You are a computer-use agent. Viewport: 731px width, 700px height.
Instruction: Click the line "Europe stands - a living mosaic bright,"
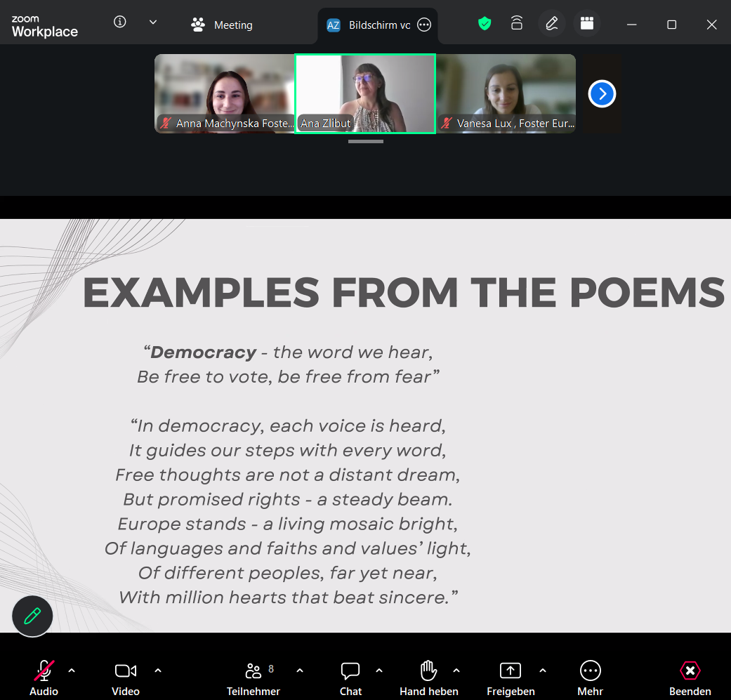[x=288, y=524]
